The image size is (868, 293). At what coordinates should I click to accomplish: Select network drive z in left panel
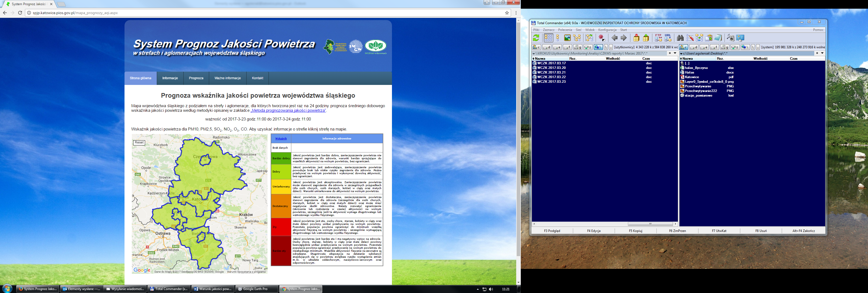[588, 47]
